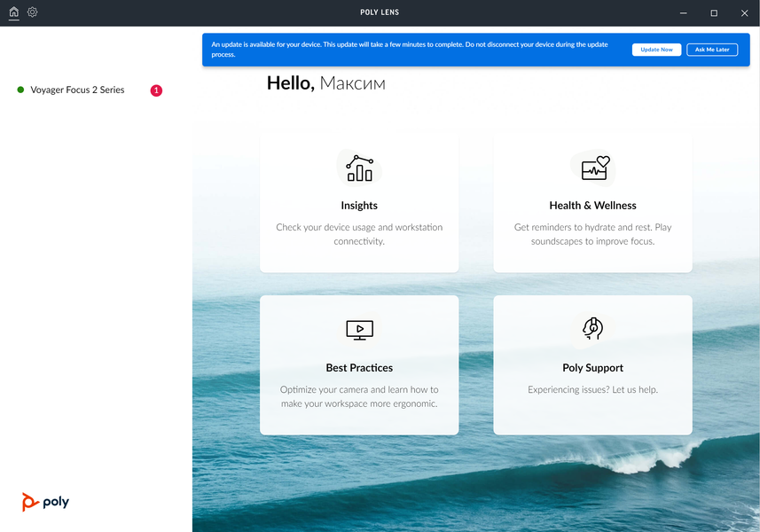Click the Best Practices video monitor icon
The image size is (760, 532).
[360, 330]
